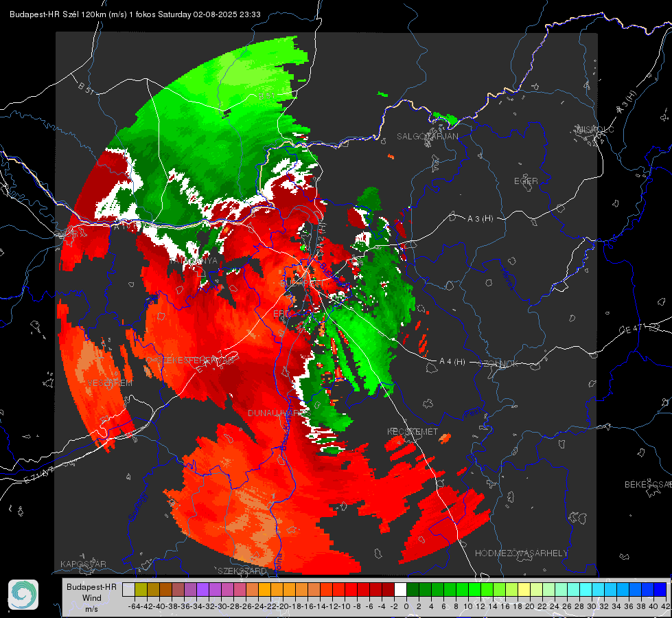The height and width of the screenshot is (618, 672).
Task: Click the Heves county label
Action: pyautogui.click(x=509, y=278)
